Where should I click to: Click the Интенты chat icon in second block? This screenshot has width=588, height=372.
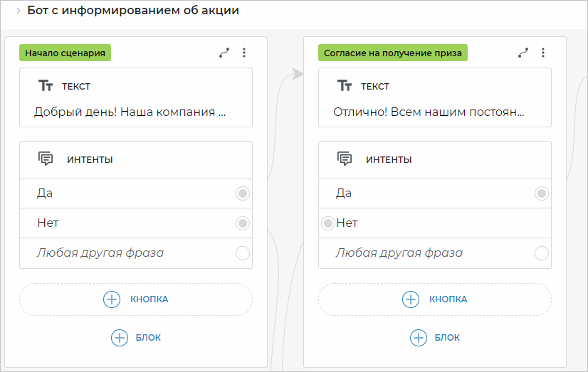pyautogui.click(x=345, y=159)
